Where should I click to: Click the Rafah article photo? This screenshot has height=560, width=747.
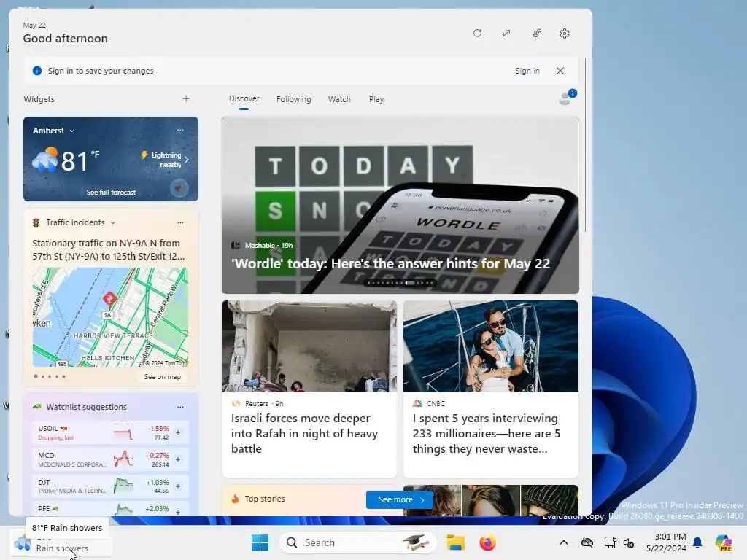pyautogui.click(x=309, y=346)
